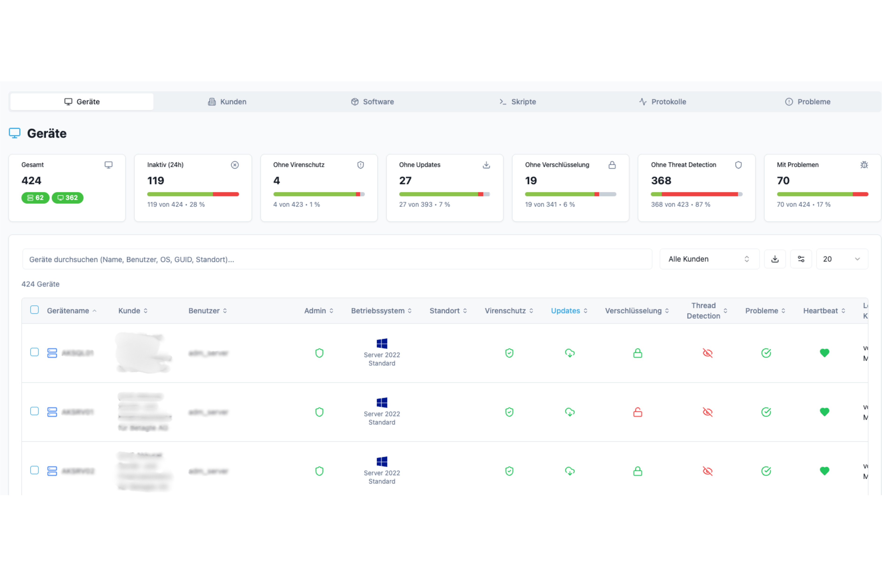882x588 pixels.
Task: Click the green 62 servers badge
Action: [35, 198]
